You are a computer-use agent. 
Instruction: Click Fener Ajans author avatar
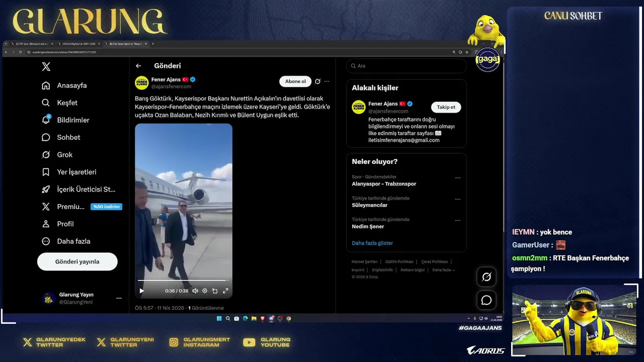pos(142,83)
